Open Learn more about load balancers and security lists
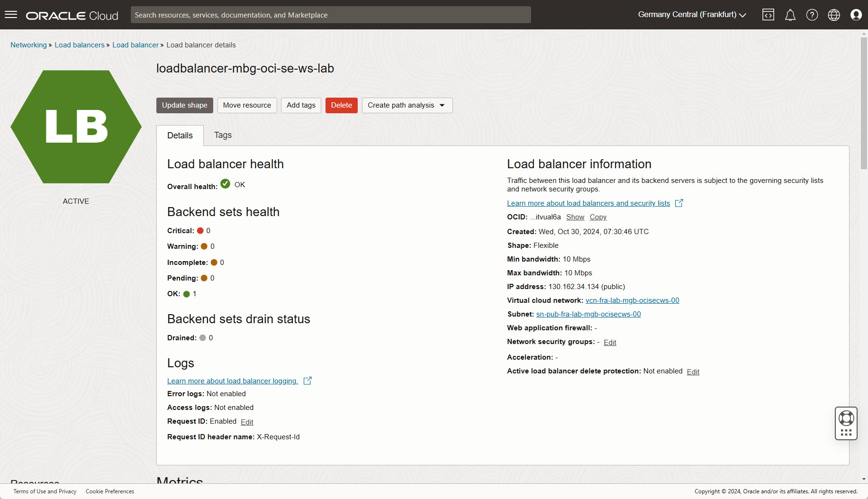 (x=588, y=203)
